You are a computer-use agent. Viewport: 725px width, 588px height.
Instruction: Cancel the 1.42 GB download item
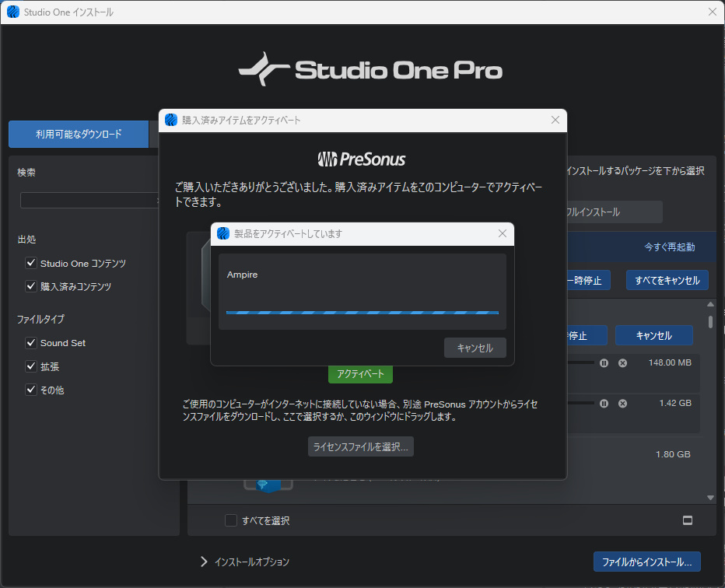point(622,403)
